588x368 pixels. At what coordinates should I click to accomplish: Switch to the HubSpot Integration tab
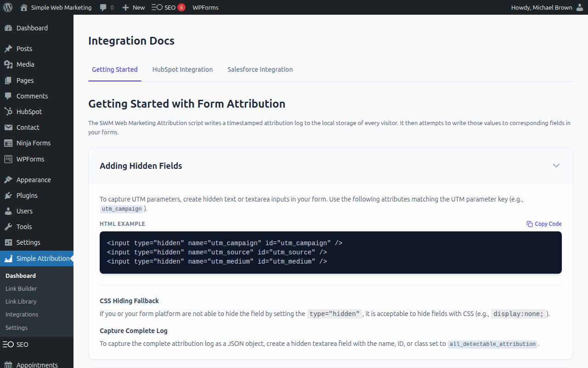coord(182,69)
